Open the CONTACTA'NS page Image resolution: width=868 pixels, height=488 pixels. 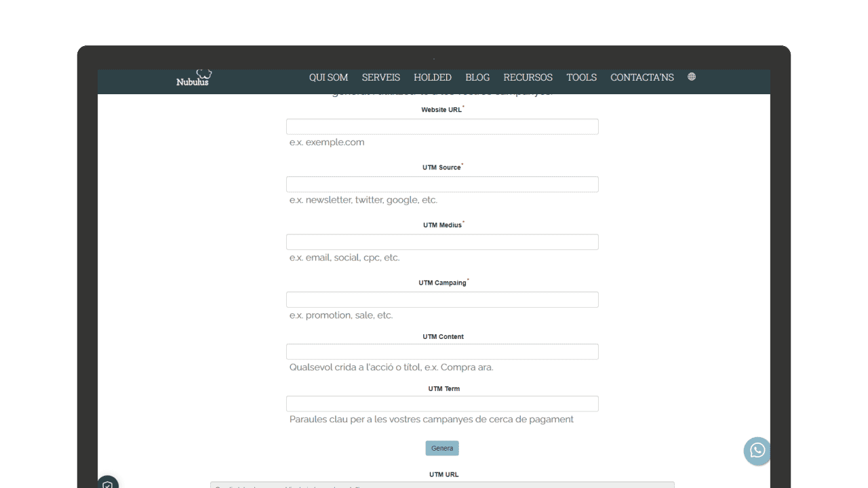(x=642, y=77)
